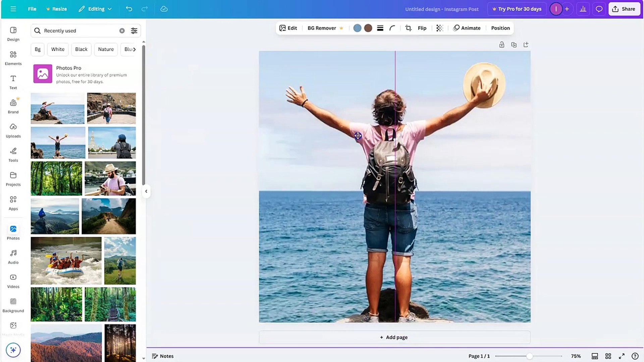Viewport: 644px width, 362px height.
Task: Click the Add page button
Action: 393,337
